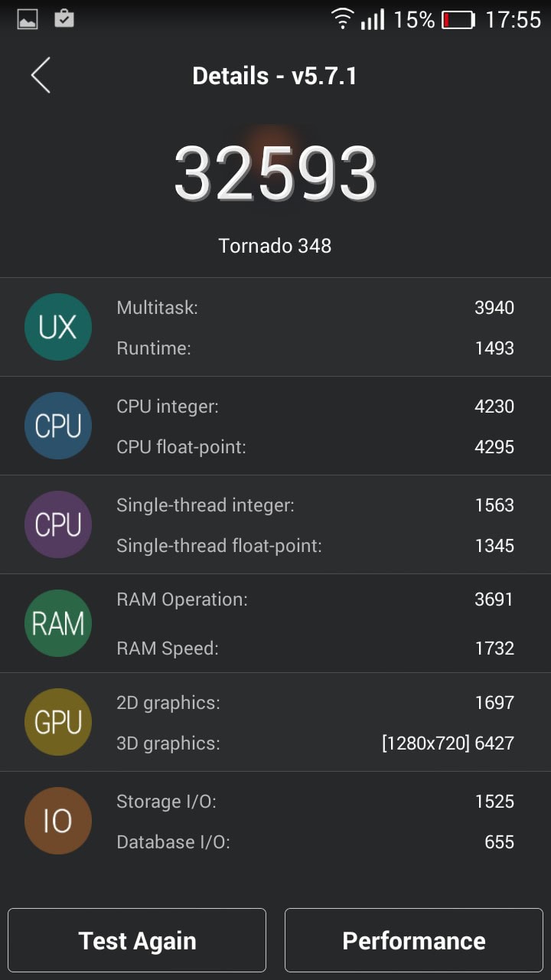Tap the Details - v5.7.1 title

click(x=275, y=76)
